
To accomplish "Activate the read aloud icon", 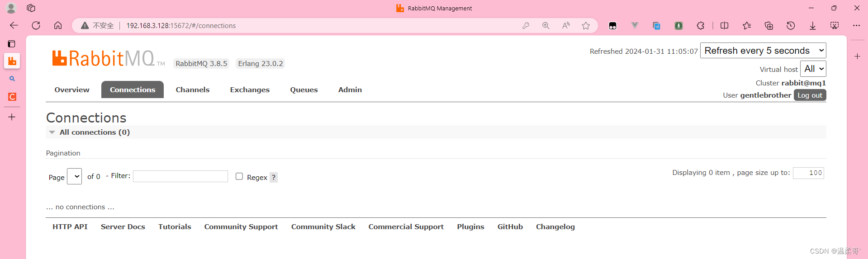I will coord(566,26).
